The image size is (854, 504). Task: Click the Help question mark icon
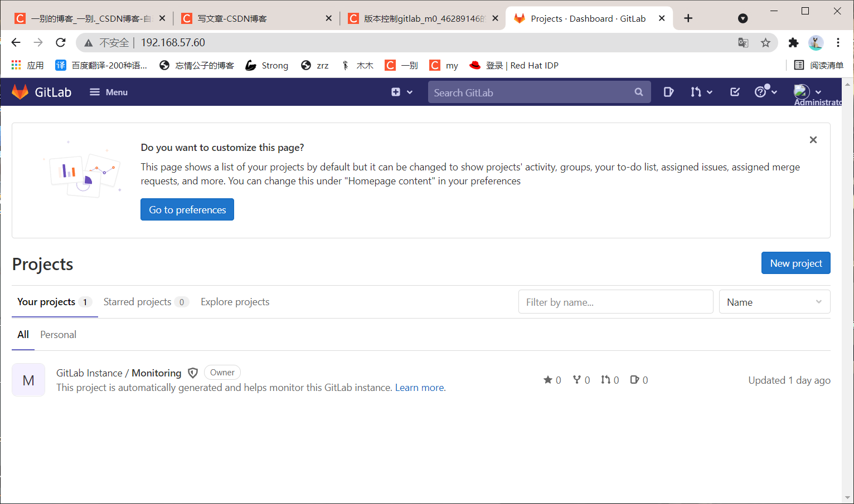click(x=763, y=92)
